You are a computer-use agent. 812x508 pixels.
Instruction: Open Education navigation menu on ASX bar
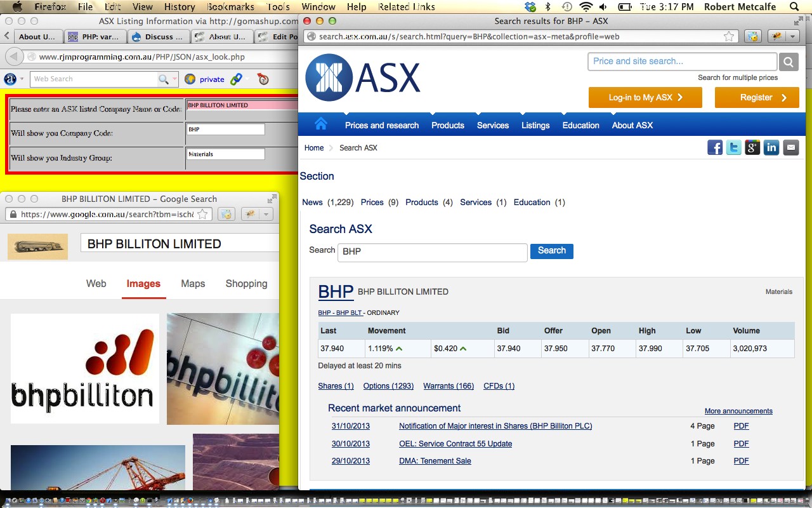pos(580,125)
